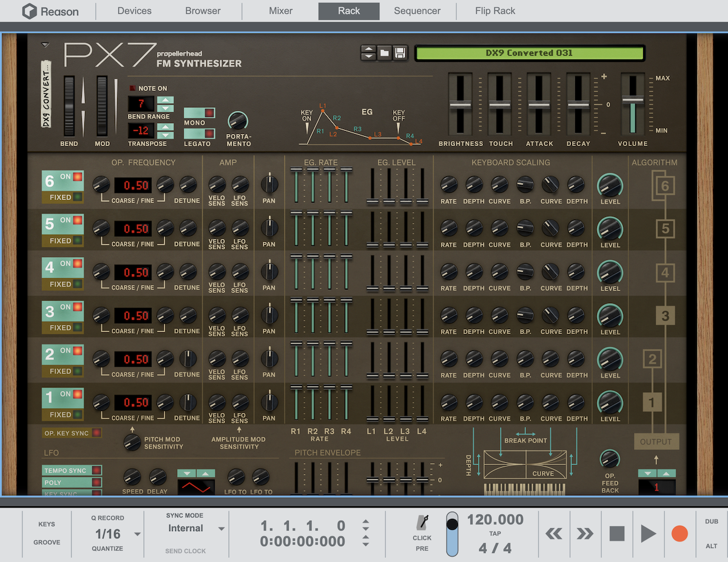
Task: Click the algorithm selector arrows
Action: pyautogui.click(x=656, y=473)
